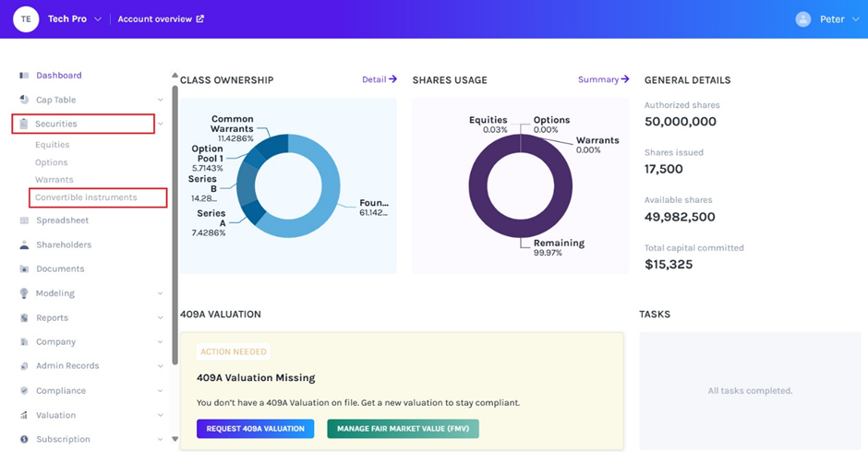Click the Shareholders person icon
This screenshot has width=868, height=452.
click(24, 245)
